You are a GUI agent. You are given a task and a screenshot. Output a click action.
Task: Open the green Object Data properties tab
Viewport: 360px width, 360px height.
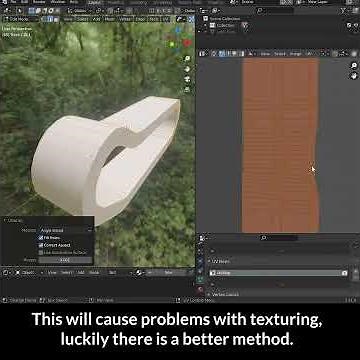(x=200, y=279)
